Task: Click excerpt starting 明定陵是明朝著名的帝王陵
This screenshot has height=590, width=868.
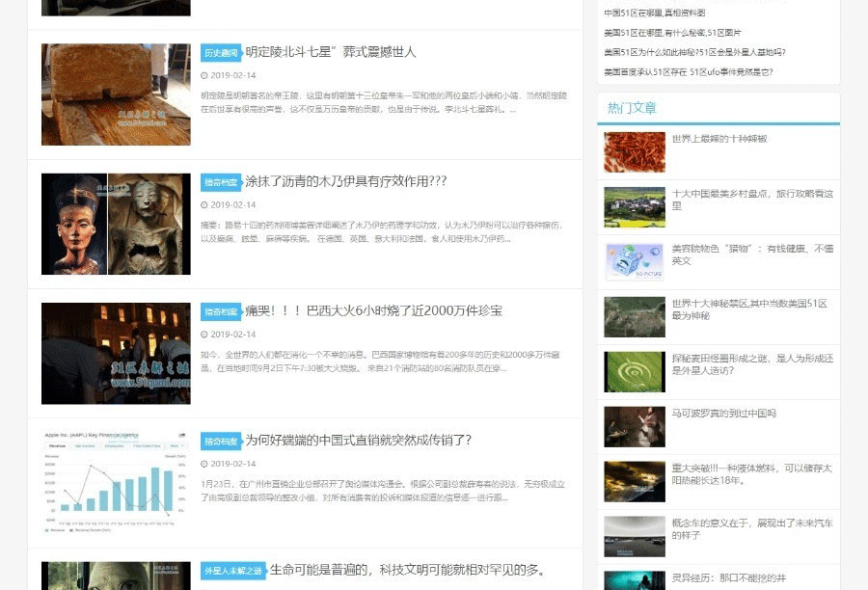Action: [384, 102]
